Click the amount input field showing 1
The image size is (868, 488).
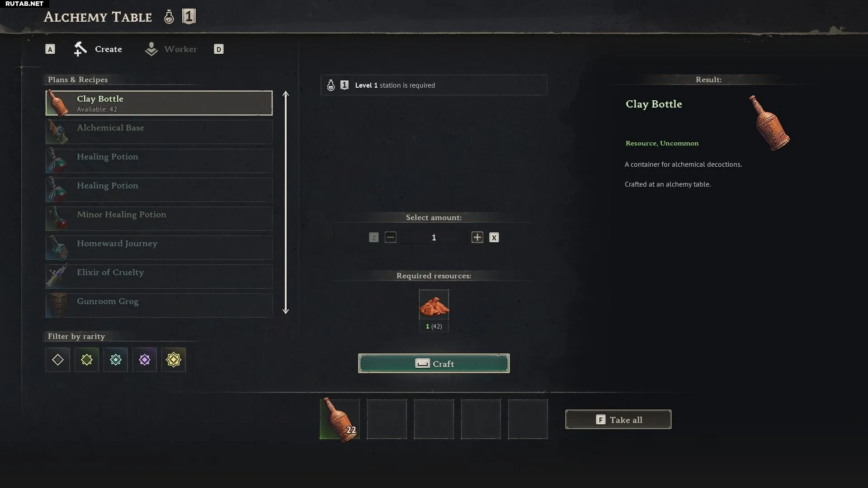(x=434, y=238)
